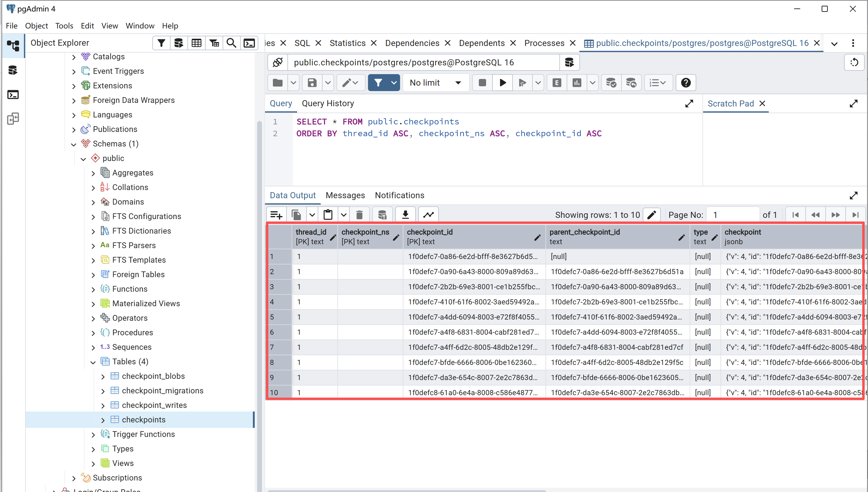Click the Save data changes icon
This screenshot has height=492, width=868.
click(x=382, y=215)
